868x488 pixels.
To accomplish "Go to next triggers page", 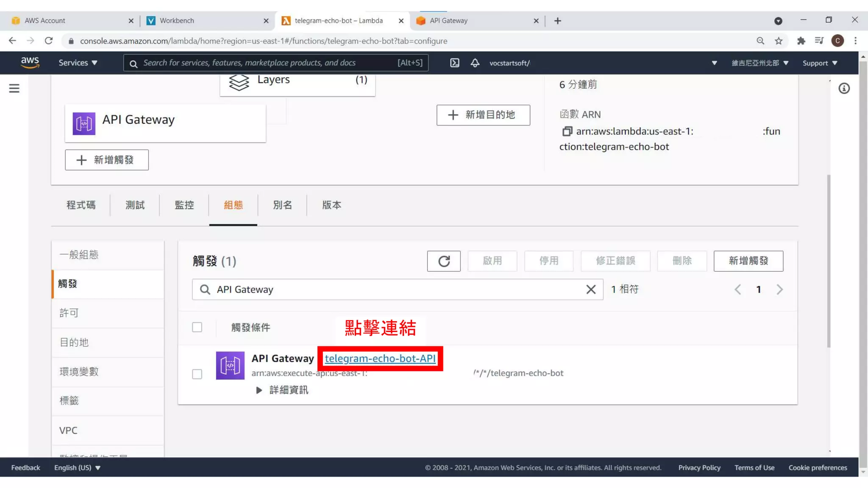I will pyautogui.click(x=779, y=289).
